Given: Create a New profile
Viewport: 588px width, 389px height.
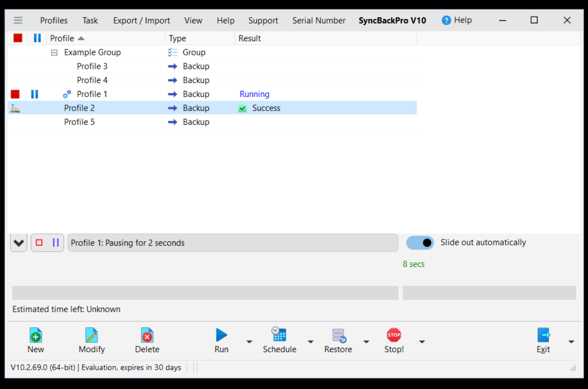Looking at the screenshot, I should coord(36,341).
